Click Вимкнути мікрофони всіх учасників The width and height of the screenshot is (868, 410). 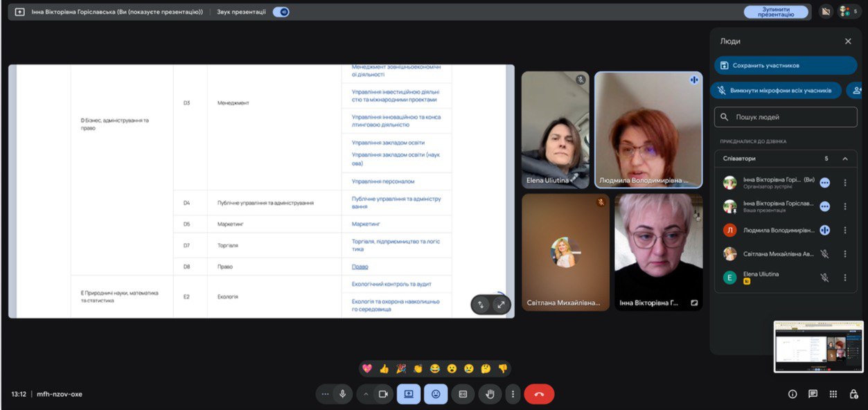pos(775,90)
